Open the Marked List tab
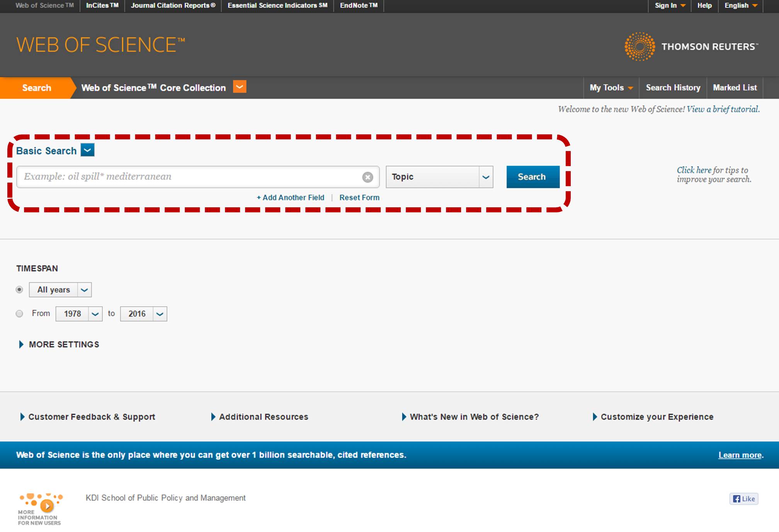Screen dimensions: 779x532 (735, 88)
